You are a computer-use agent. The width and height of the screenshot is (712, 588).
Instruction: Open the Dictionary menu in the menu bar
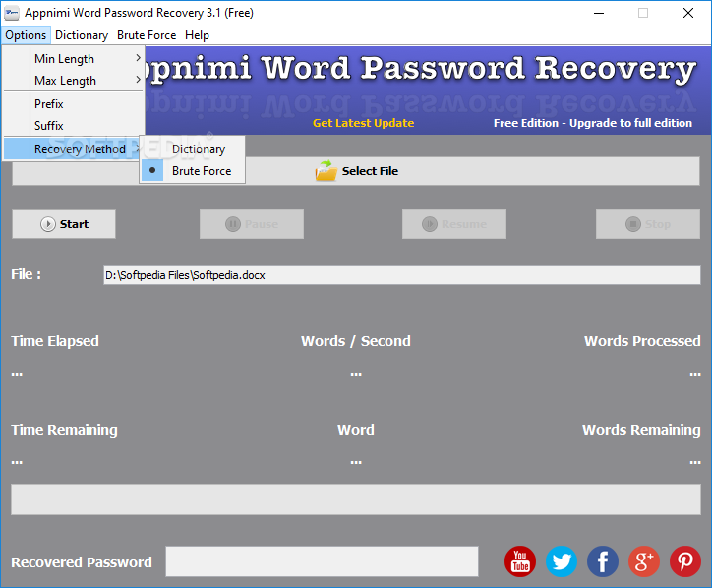click(82, 35)
